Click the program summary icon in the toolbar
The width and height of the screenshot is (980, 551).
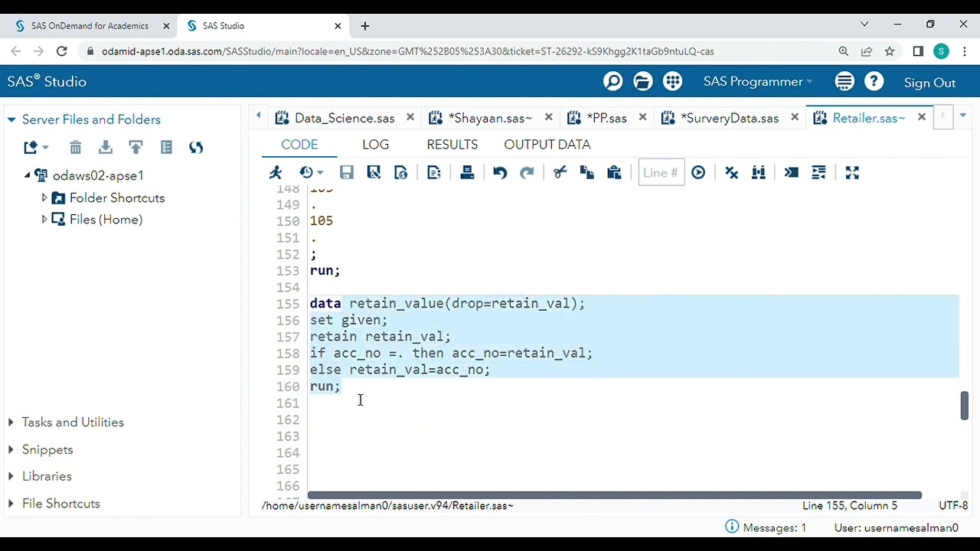click(400, 173)
